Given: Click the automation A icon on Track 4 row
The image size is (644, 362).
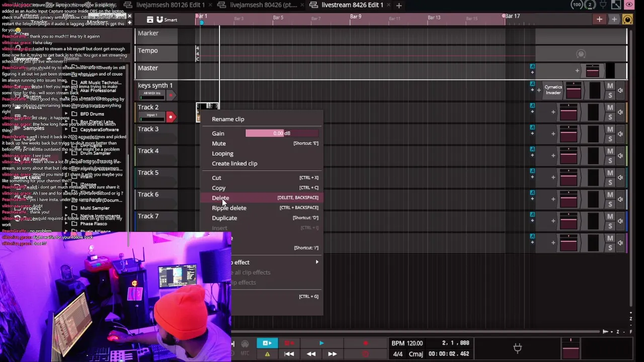Looking at the screenshot, I should tap(532, 149).
